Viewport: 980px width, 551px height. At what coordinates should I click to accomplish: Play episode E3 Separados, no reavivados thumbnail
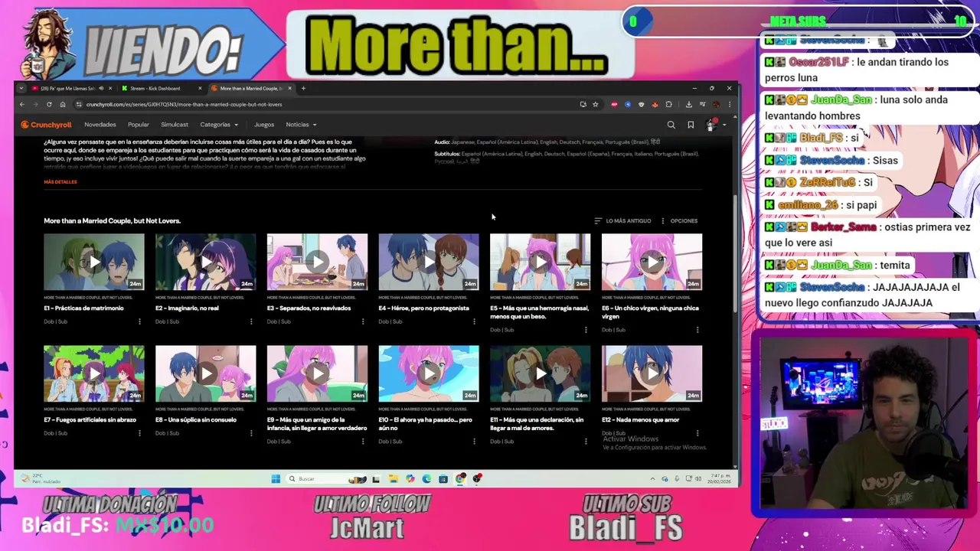(317, 262)
